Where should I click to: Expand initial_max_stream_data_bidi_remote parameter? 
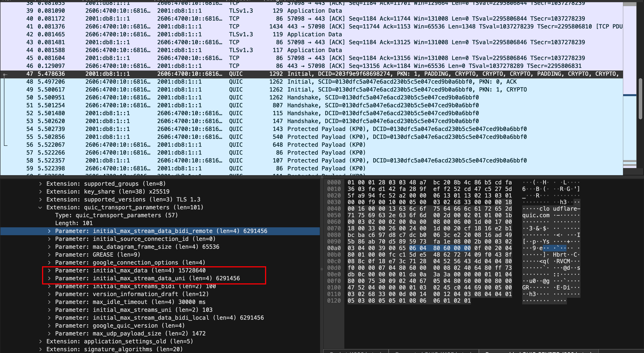49,231
